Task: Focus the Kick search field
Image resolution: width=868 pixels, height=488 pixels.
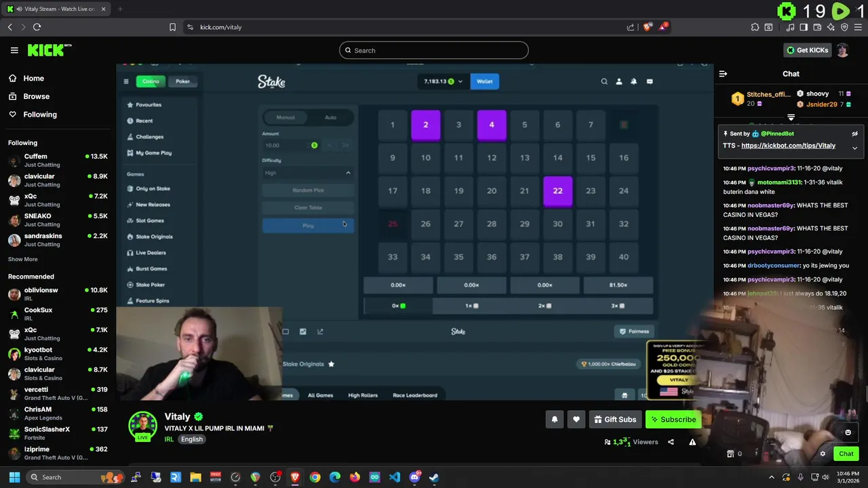Action: (434, 50)
